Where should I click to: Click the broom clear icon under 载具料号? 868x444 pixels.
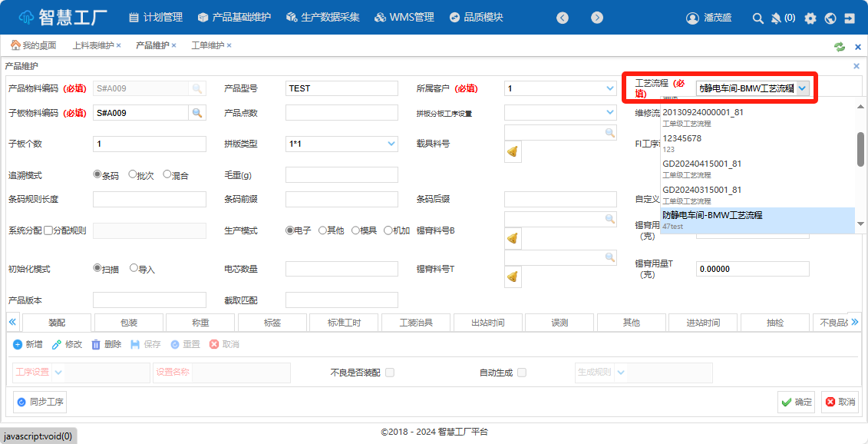coord(513,152)
